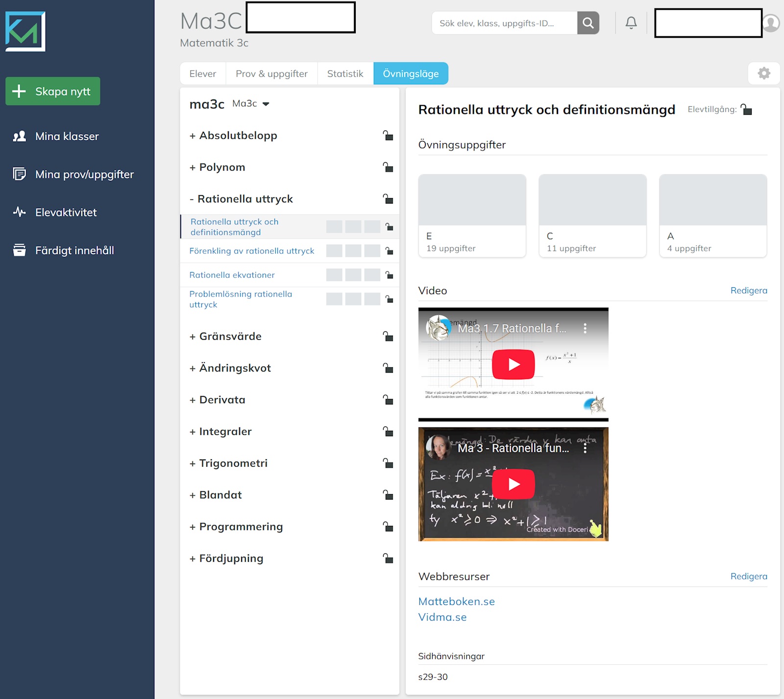Screen dimensions: 784x699
Task: Switch to Prov & uppgifter tab
Action: pos(271,74)
